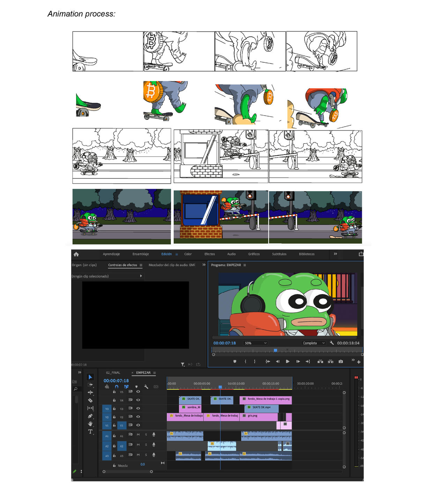The width and height of the screenshot is (448, 502).
Task: Click the Program monitor blue playhead marker
Action: pyautogui.click(x=275, y=350)
